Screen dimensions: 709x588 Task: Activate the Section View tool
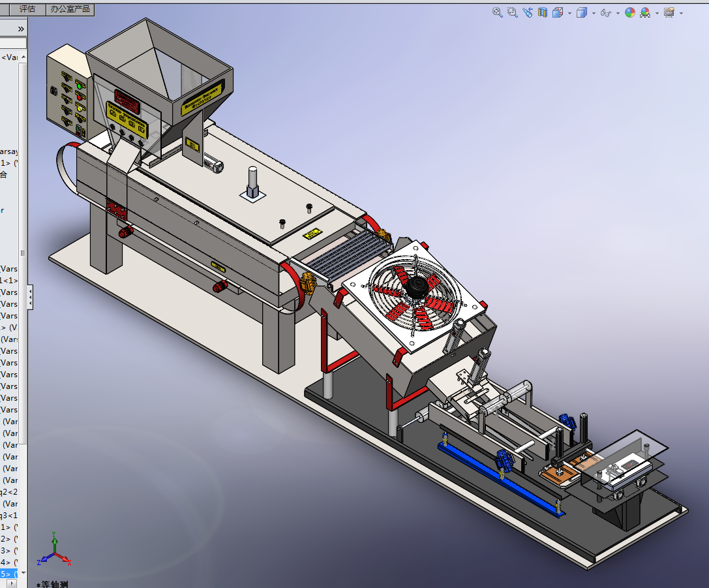click(543, 12)
